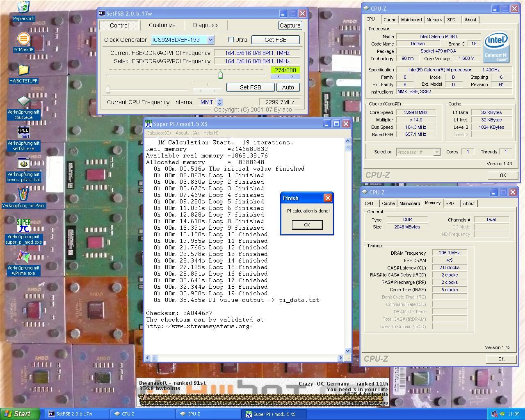Expand the Processor #1 selection dropdown
The image size is (525, 420).
tap(437, 152)
